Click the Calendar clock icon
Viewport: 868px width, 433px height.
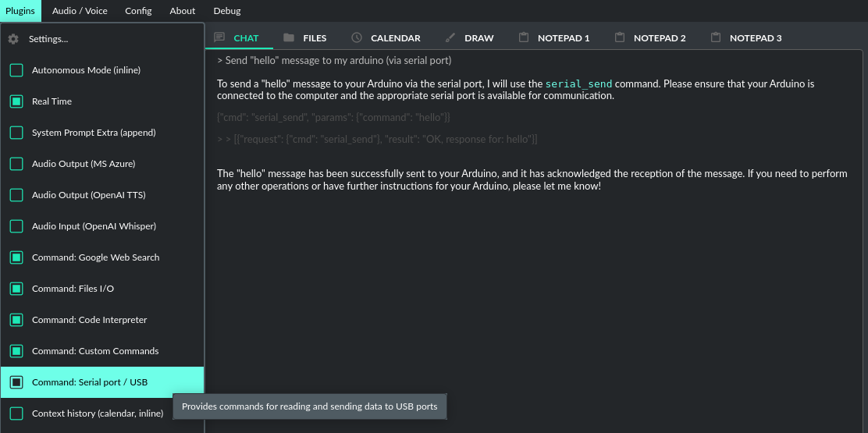357,37
